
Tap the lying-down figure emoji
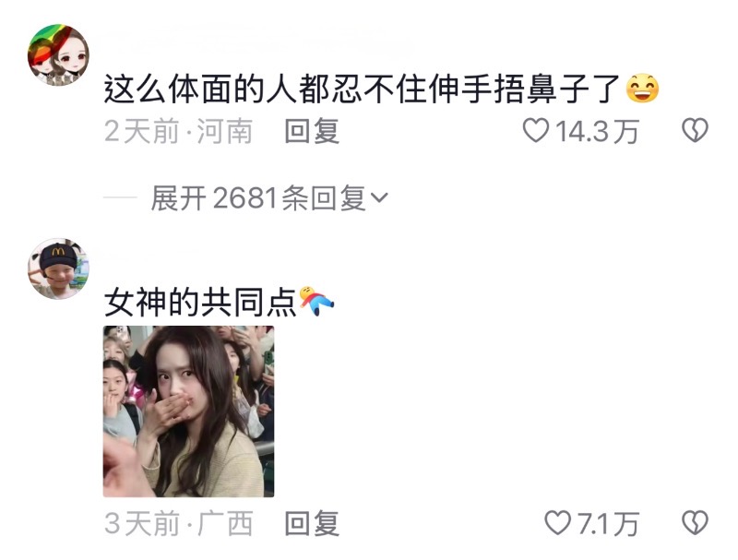[x=316, y=301]
